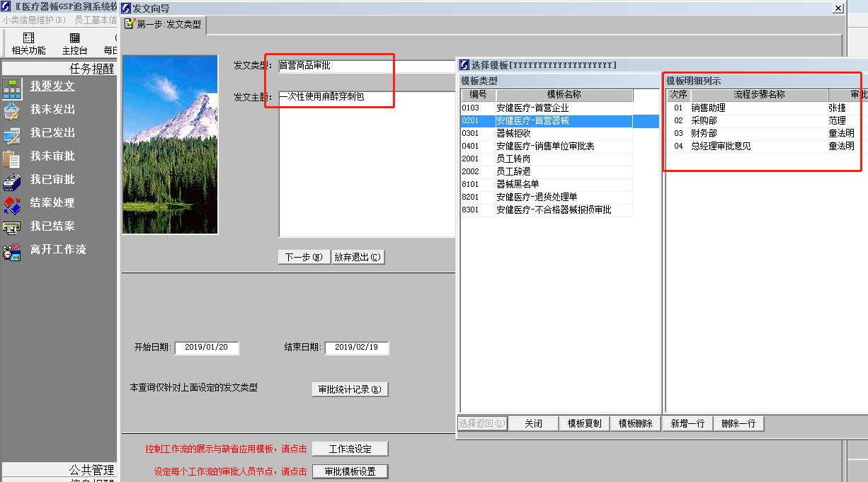
Task: Click the main app title bar icon
Action: point(6,7)
